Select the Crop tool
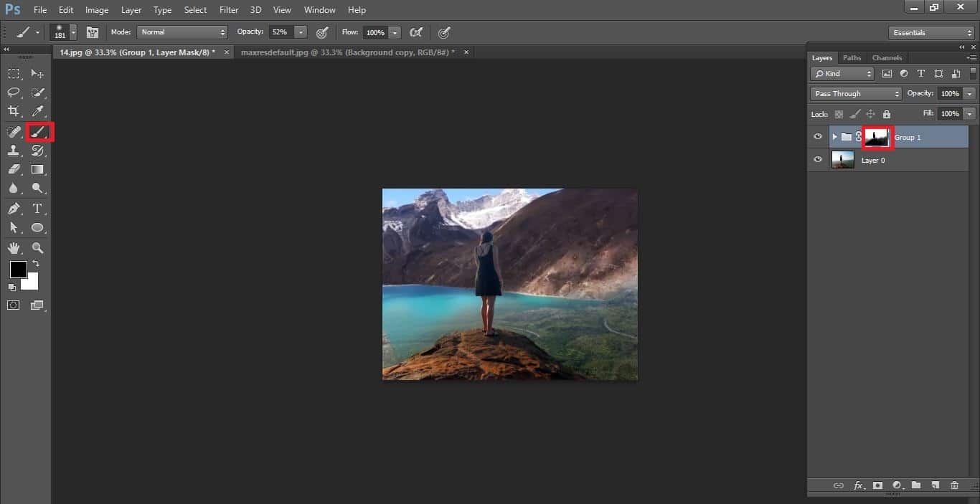Viewport: 980px width, 504px height. tap(14, 111)
